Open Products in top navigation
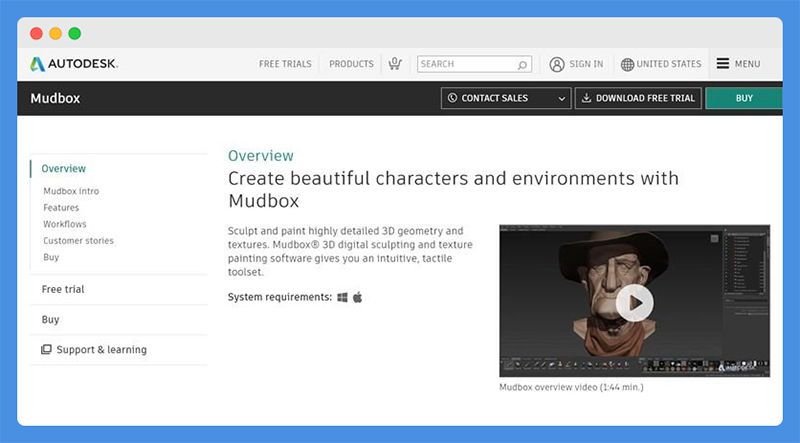800x443 pixels. [351, 64]
